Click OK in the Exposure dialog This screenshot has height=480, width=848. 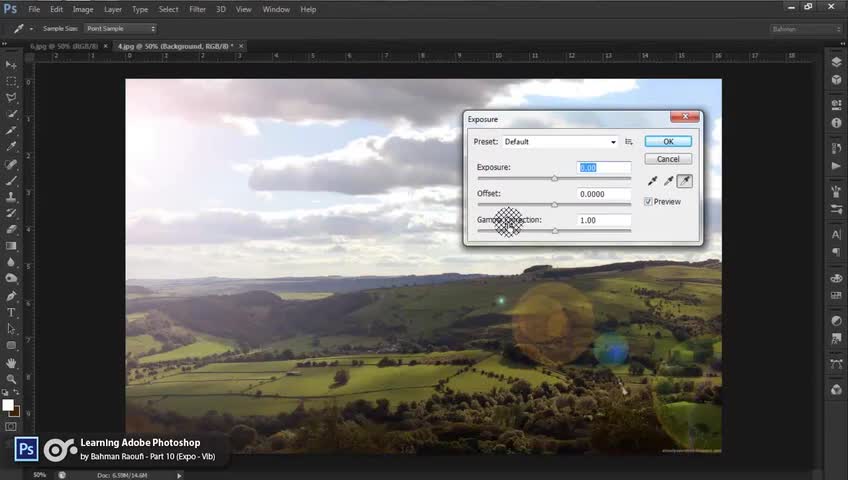pyautogui.click(x=668, y=142)
